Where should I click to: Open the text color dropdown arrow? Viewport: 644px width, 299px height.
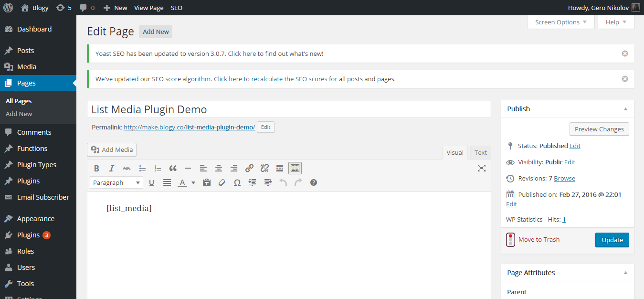(x=193, y=182)
